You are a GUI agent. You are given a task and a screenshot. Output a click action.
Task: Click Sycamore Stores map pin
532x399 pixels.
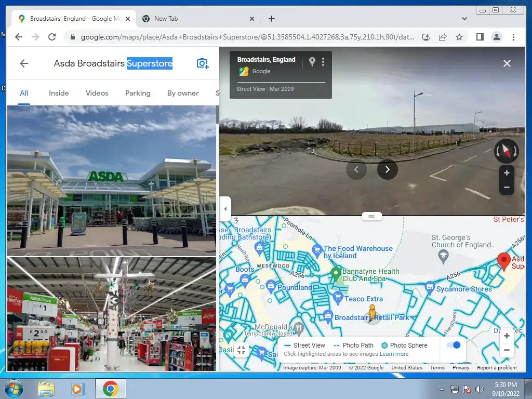tap(430, 287)
